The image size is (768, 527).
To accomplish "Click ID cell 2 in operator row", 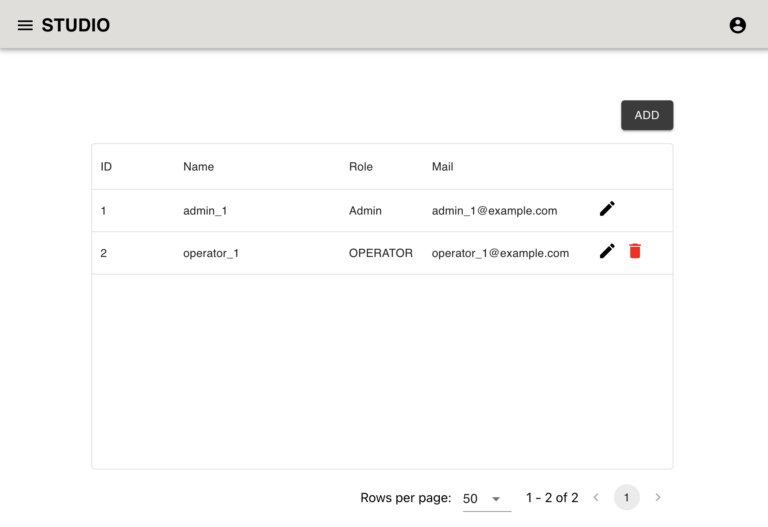I will click(103, 253).
